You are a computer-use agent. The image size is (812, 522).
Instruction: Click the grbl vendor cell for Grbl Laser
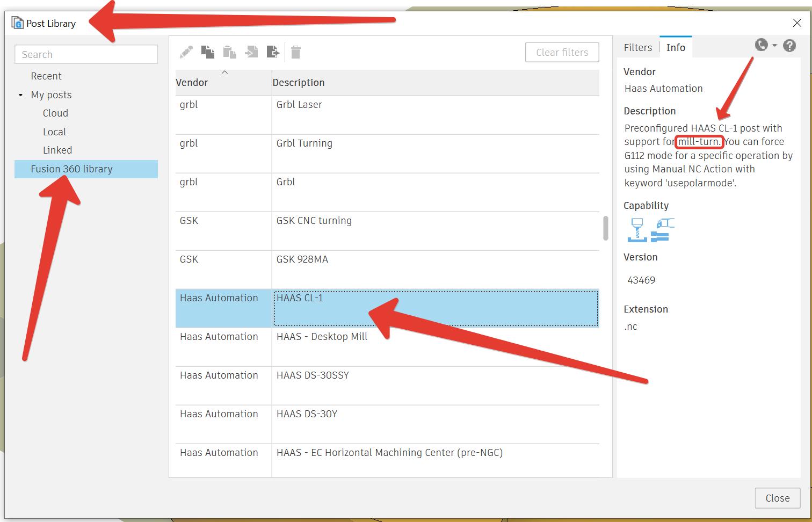click(x=223, y=115)
